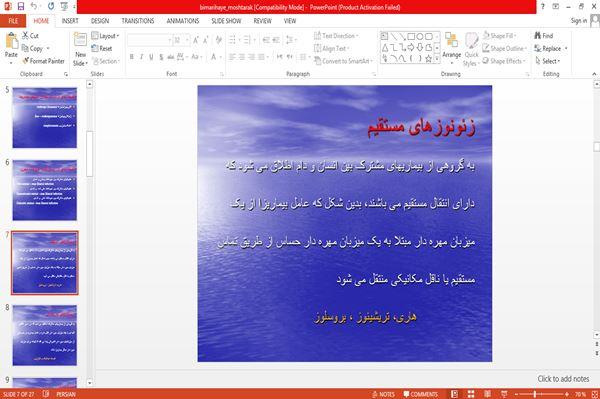Open the font color picker A
The width and height of the screenshot is (600, 399).
pyautogui.click(x=213, y=57)
